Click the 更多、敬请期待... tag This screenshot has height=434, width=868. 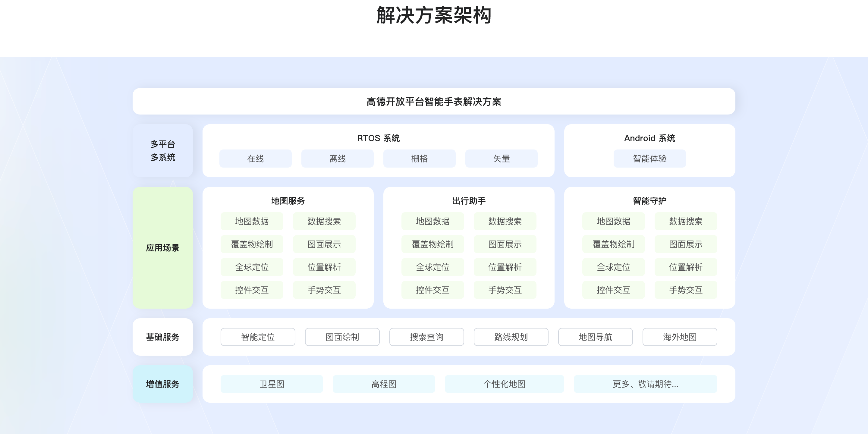coord(645,384)
